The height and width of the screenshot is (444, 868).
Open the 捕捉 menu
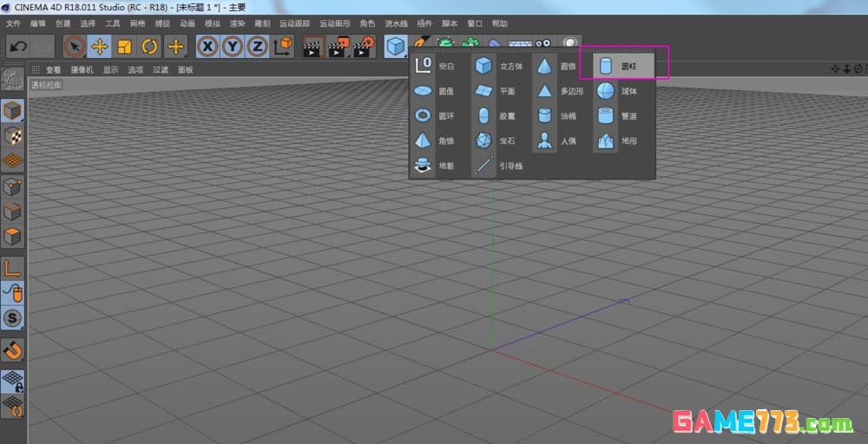(163, 23)
